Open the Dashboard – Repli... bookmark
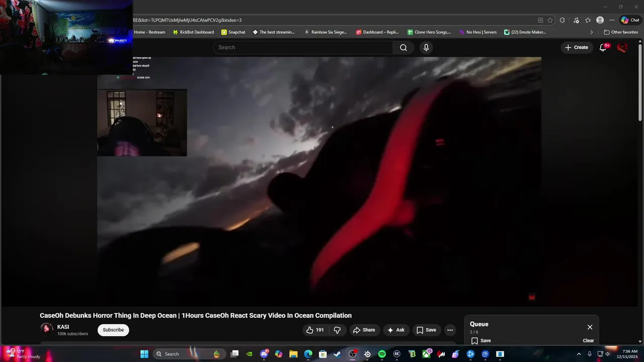This screenshot has width=644, height=362. pos(377,32)
